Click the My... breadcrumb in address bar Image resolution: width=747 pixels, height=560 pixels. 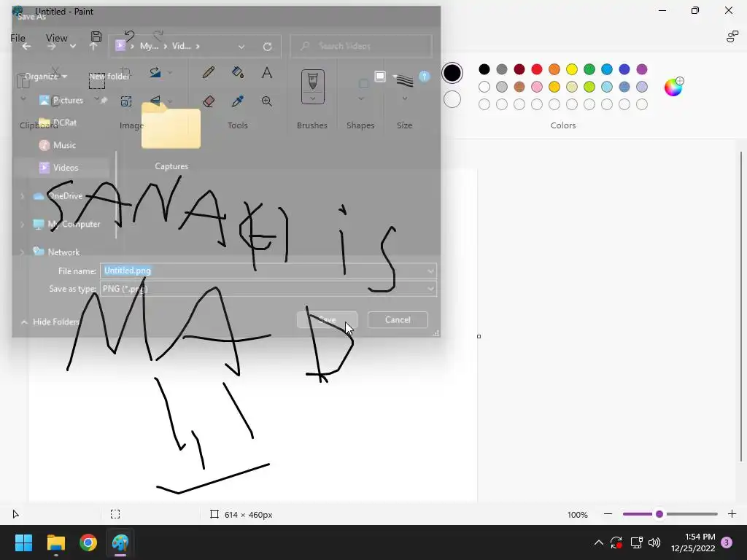click(x=149, y=46)
